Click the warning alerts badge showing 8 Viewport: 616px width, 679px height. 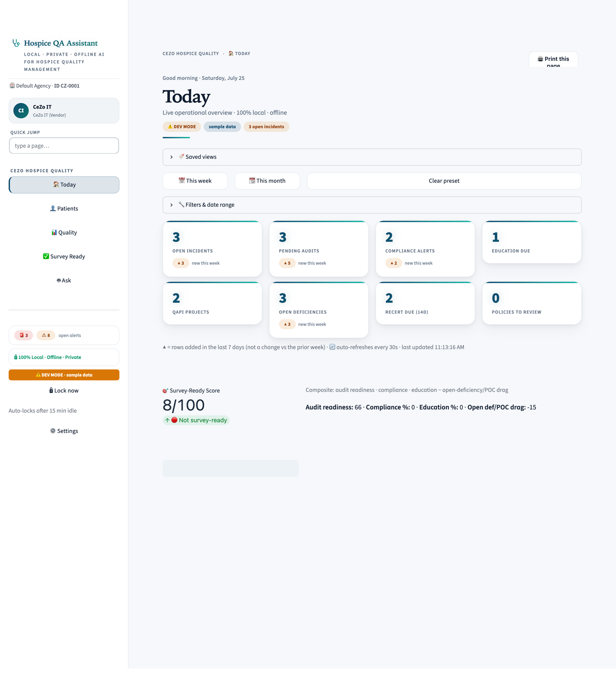click(46, 335)
